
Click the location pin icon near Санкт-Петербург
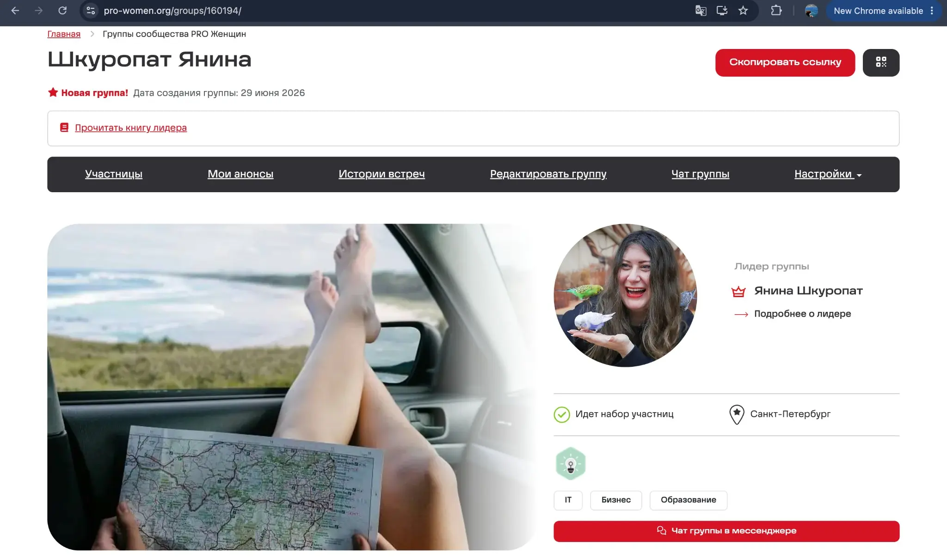point(737,414)
